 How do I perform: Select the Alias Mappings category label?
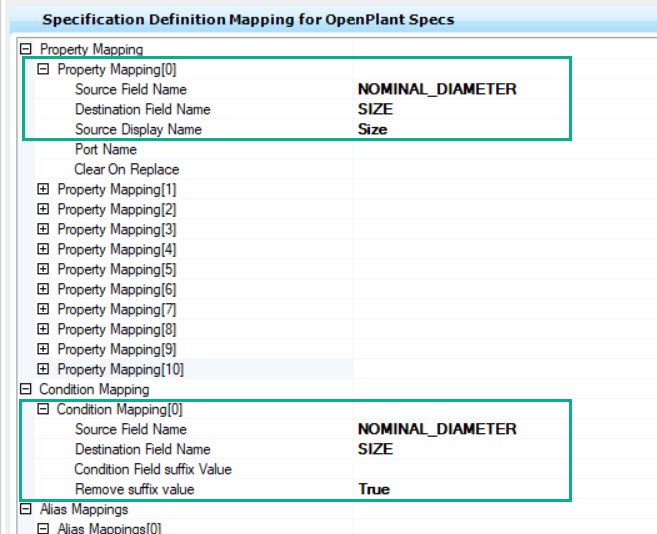[x=84, y=510]
